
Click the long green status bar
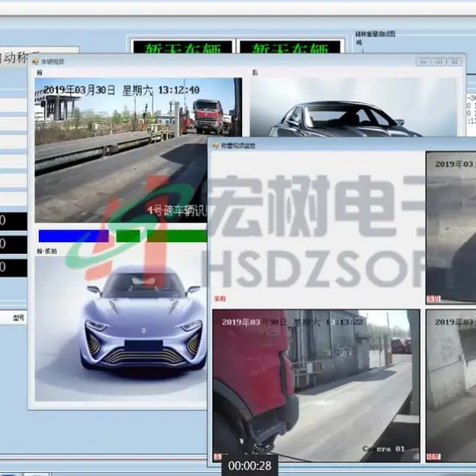click(x=177, y=236)
